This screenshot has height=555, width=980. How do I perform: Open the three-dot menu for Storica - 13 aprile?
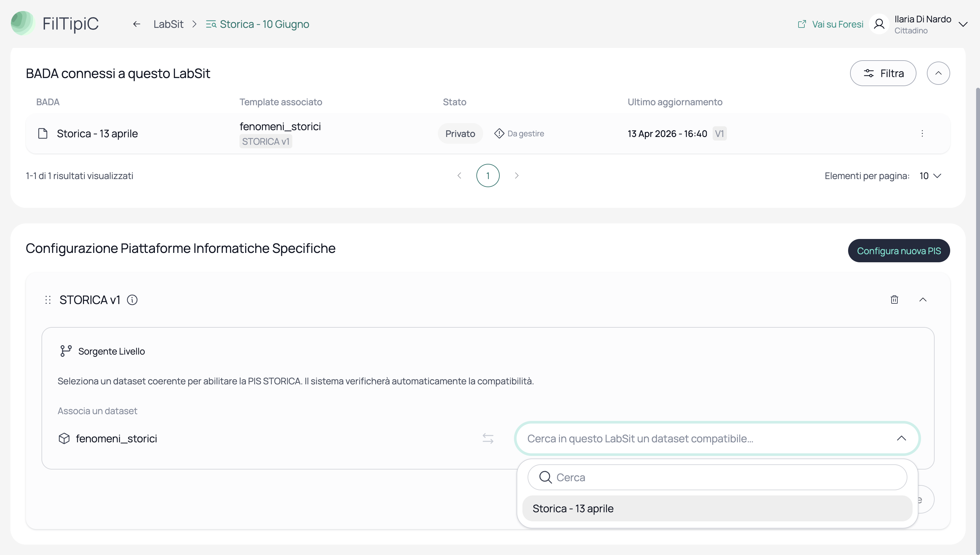coord(922,133)
